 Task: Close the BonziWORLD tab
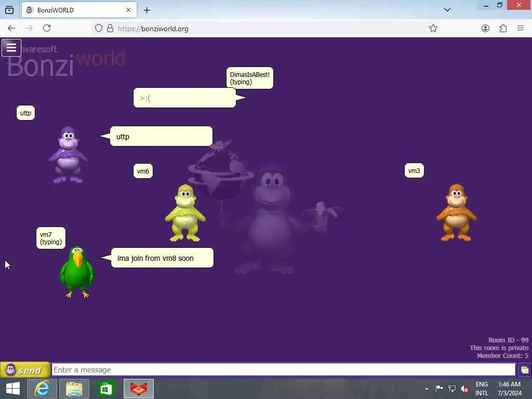tap(128, 10)
